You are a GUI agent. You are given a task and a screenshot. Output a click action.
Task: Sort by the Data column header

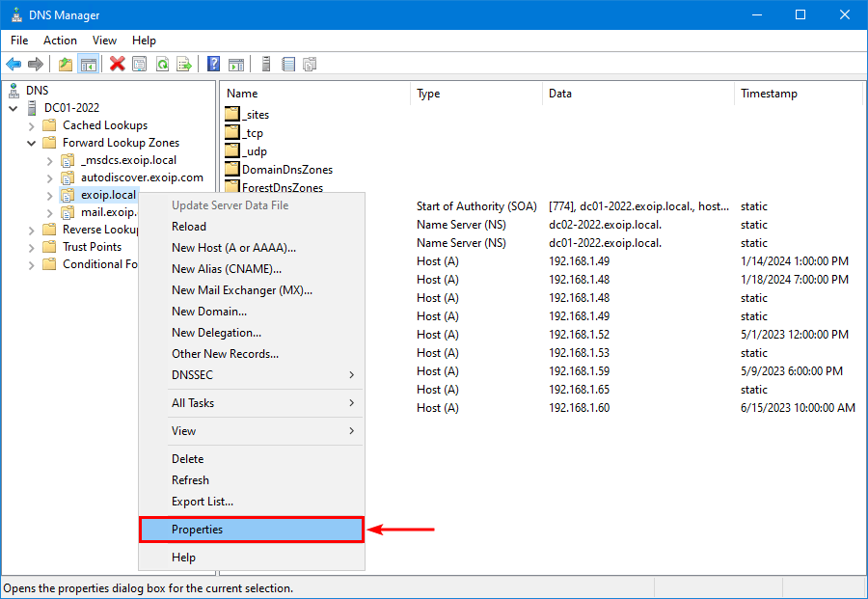559,94
